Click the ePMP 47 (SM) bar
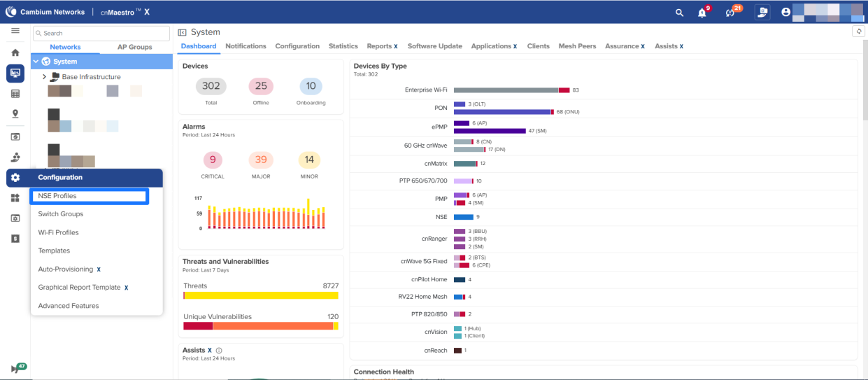This screenshot has width=868, height=380. 490,131
